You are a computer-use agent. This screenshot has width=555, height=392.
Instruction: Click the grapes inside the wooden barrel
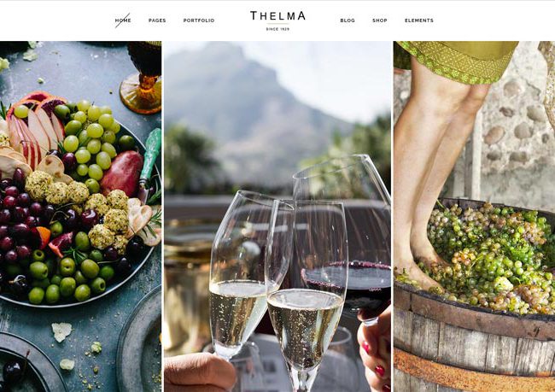[x=492, y=259]
